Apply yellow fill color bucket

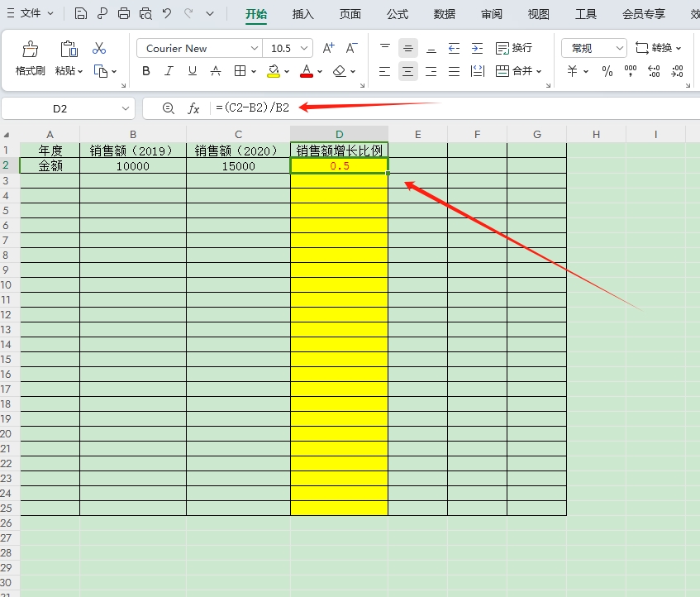click(274, 71)
